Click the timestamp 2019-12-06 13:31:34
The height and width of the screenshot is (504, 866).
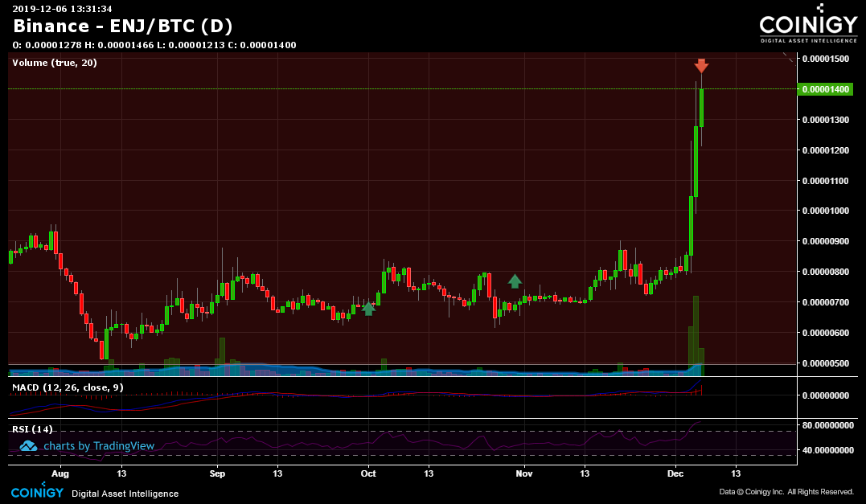pos(62,8)
